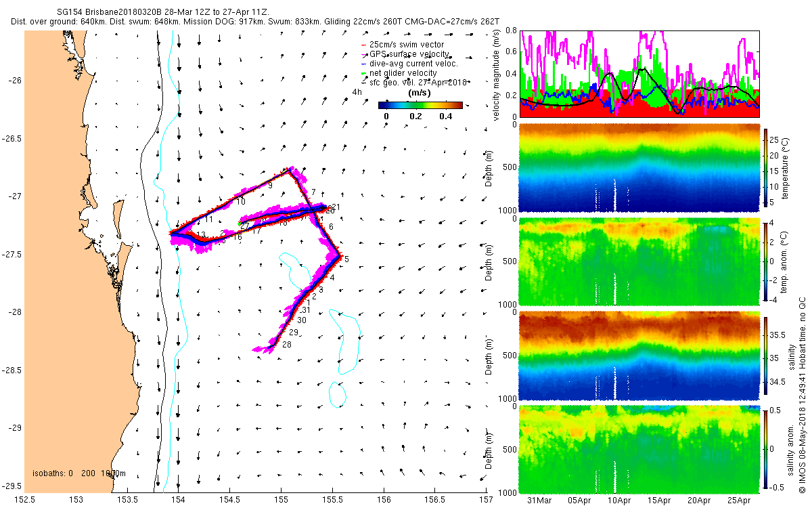812x508 pixels.
Task: Click the "05Apr" date tick label
Action: 580,501
